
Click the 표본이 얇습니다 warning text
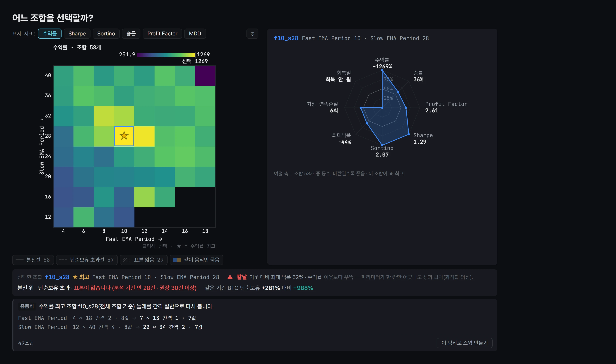pos(135,288)
